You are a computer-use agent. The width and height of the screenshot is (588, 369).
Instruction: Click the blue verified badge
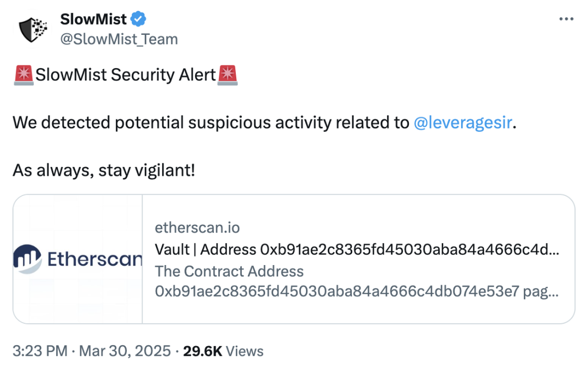pyautogui.click(x=138, y=20)
